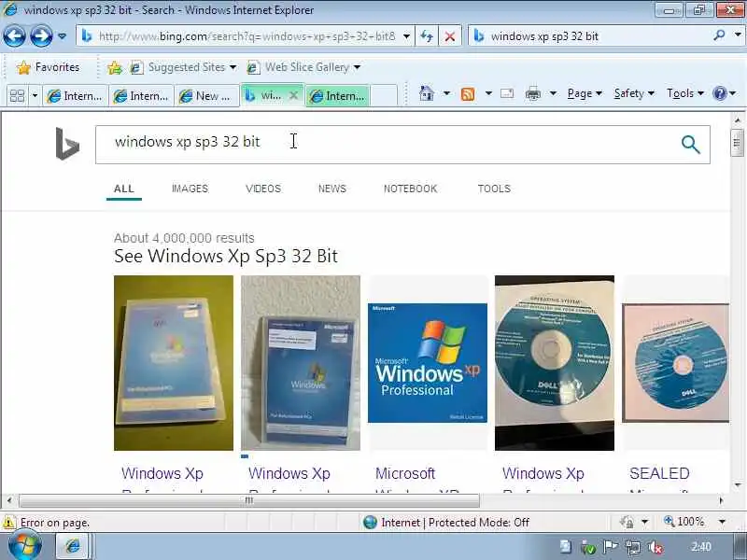Open the yellow-background Windows XP box thumbnail
The image size is (747, 560).
point(174,363)
